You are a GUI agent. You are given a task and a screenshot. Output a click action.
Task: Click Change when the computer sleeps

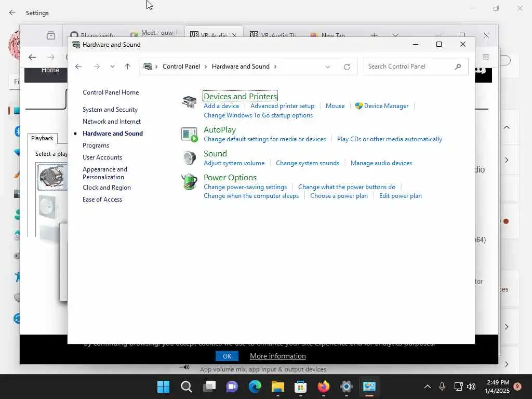click(x=251, y=196)
